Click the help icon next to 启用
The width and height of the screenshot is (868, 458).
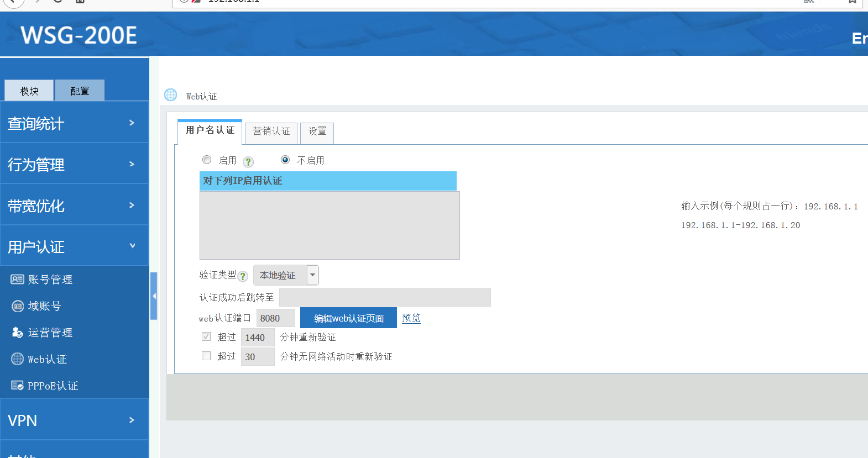point(248,162)
